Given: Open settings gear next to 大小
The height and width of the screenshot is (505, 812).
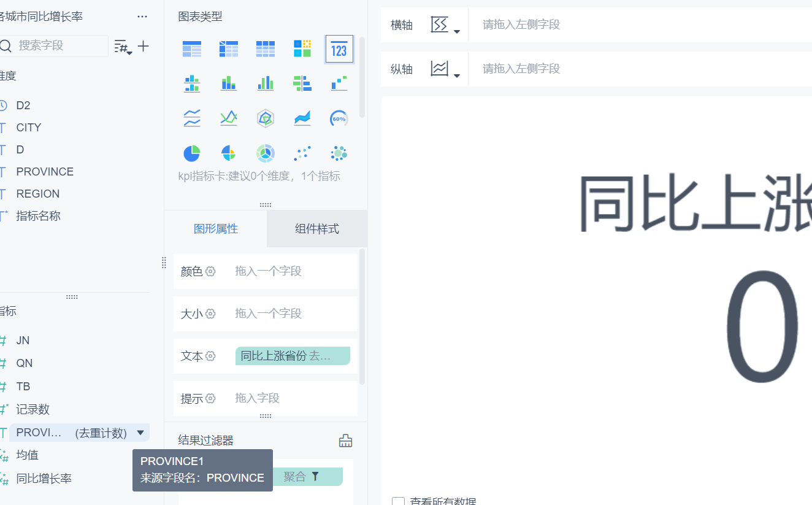Looking at the screenshot, I should pyautogui.click(x=210, y=314).
